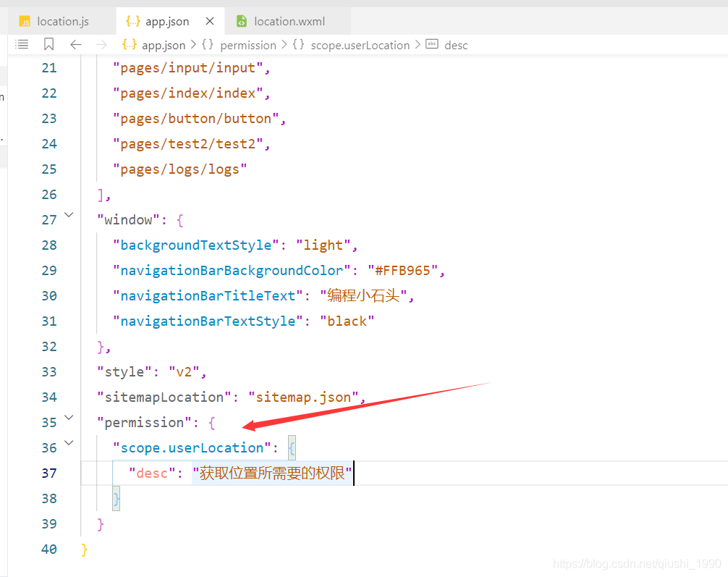The width and height of the screenshot is (728, 577).
Task: Click the JS file icon on location.js tab
Action: coord(25,22)
